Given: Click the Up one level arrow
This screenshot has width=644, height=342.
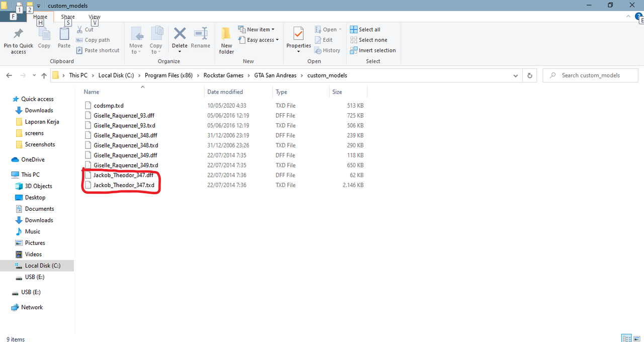Looking at the screenshot, I should (44, 75).
